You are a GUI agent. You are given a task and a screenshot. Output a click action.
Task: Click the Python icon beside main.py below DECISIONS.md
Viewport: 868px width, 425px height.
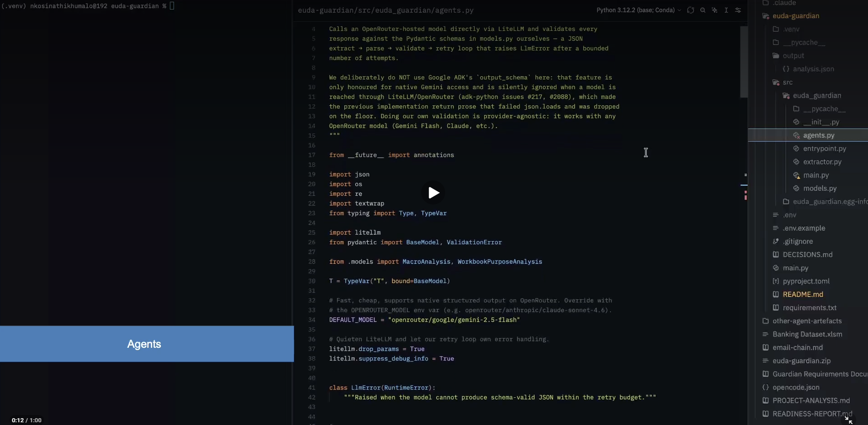(776, 268)
